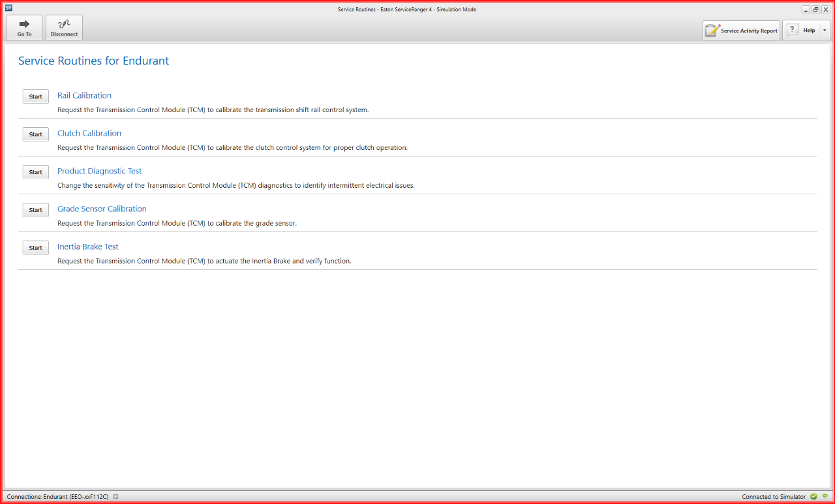
Task: Click the Go To arrow button
Action: pyautogui.click(x=24, y=28)
